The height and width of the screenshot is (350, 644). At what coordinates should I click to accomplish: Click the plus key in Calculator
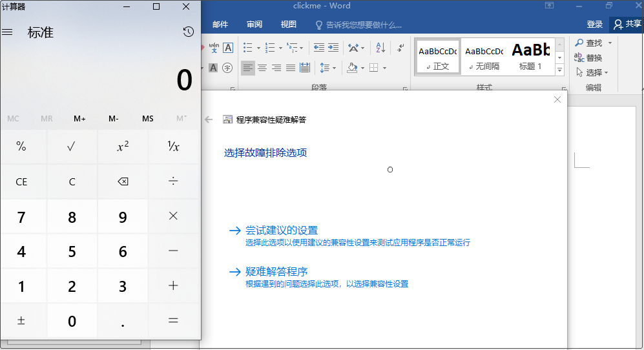coord(173,286)
